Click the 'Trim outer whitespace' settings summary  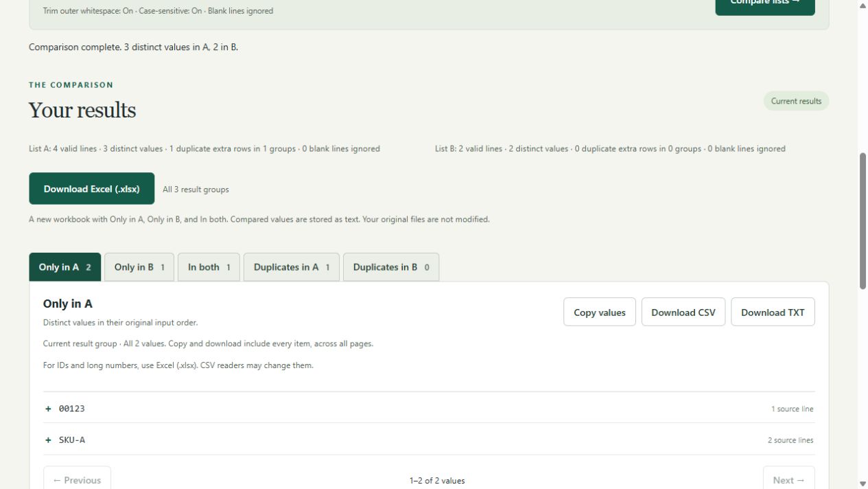pos(158,11)
